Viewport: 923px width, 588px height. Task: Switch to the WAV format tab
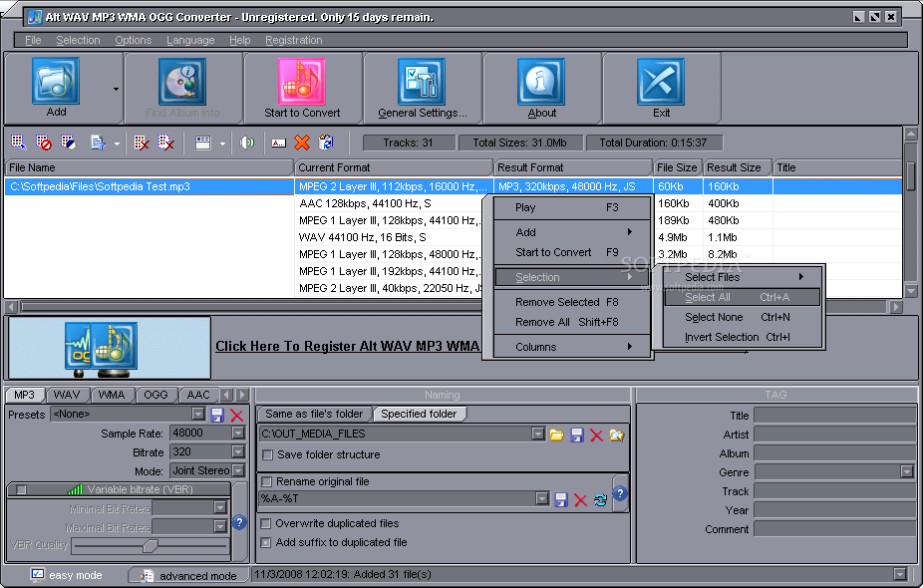pos(67,395)
